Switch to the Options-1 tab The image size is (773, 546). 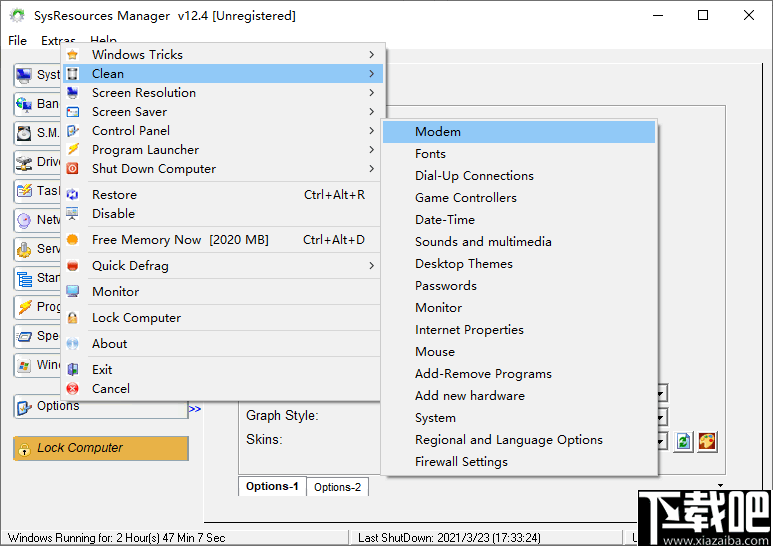pos(272,486)
